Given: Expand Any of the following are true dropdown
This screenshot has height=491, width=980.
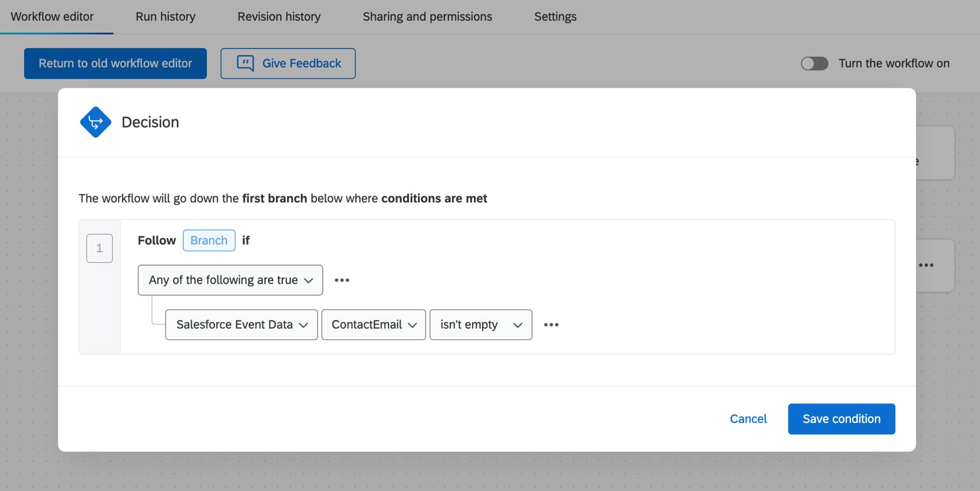Looking at the screenshot, I should click(x=230, y=280).
